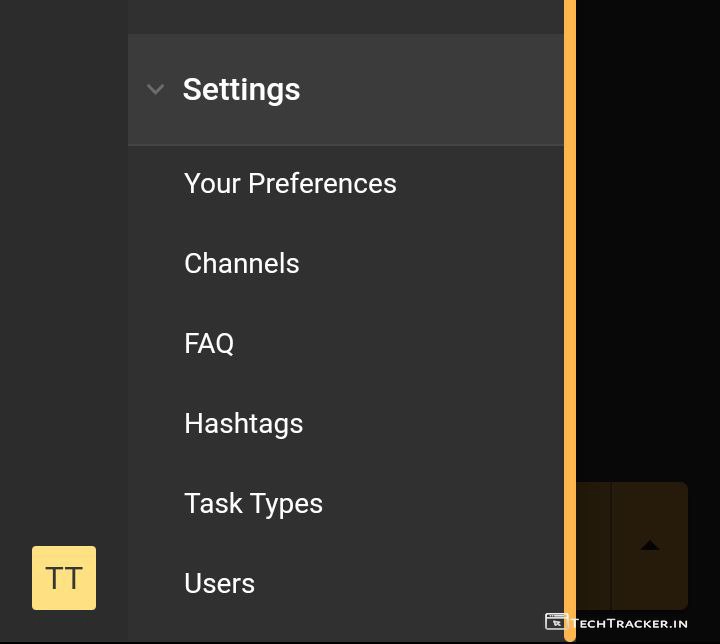Screen dimensions: 720x644
Task: Click the Settings section heading
Action: (241, 89)
